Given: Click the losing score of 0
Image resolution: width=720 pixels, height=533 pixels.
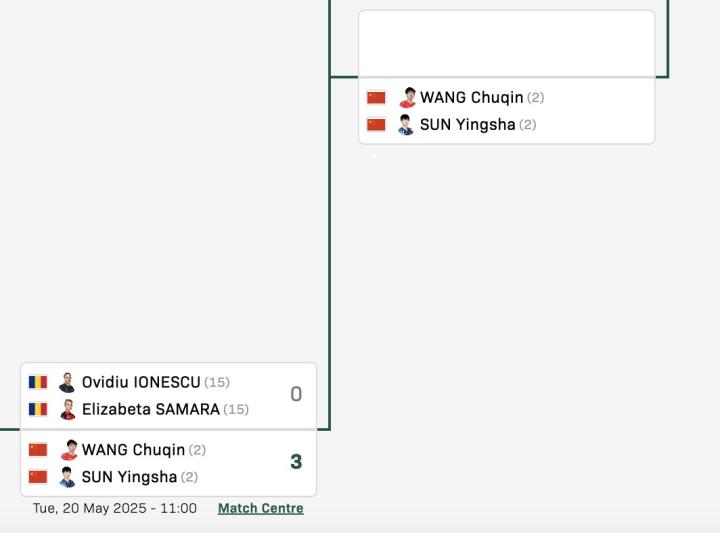Looking at the screenshot, I should click(x=296, y=395).
